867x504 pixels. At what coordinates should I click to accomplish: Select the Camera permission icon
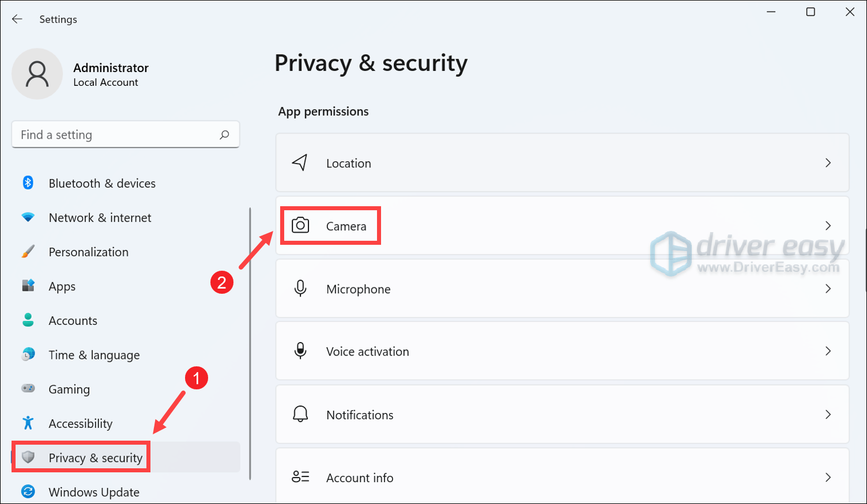[x=300, y=226]
